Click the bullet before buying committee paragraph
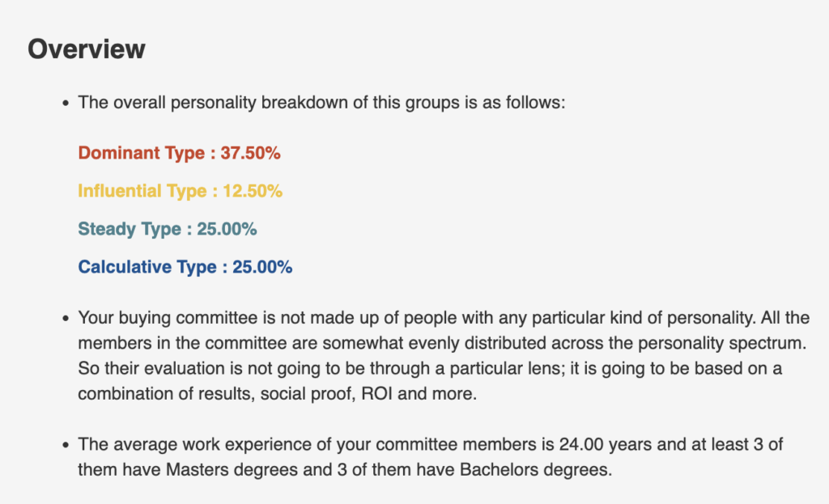The width and height of the screenshot is (829, 504). pos(66,319)
